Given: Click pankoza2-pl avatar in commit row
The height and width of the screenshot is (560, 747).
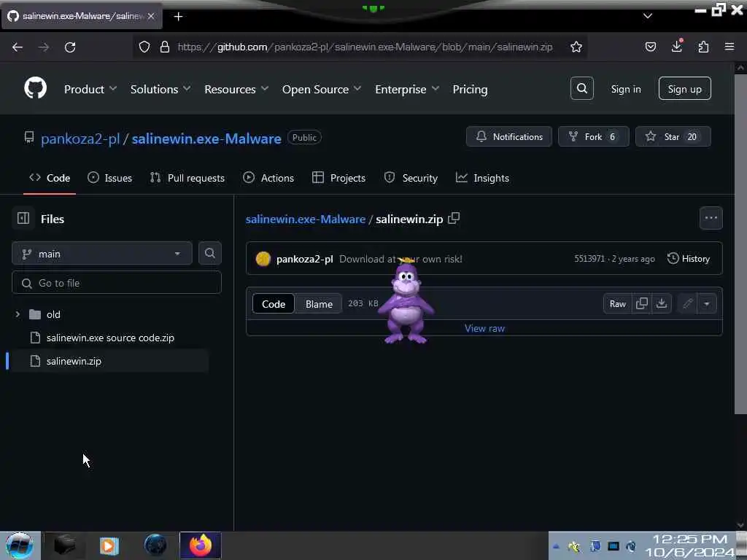Looking at the screenshot, I should coord(263,259).
